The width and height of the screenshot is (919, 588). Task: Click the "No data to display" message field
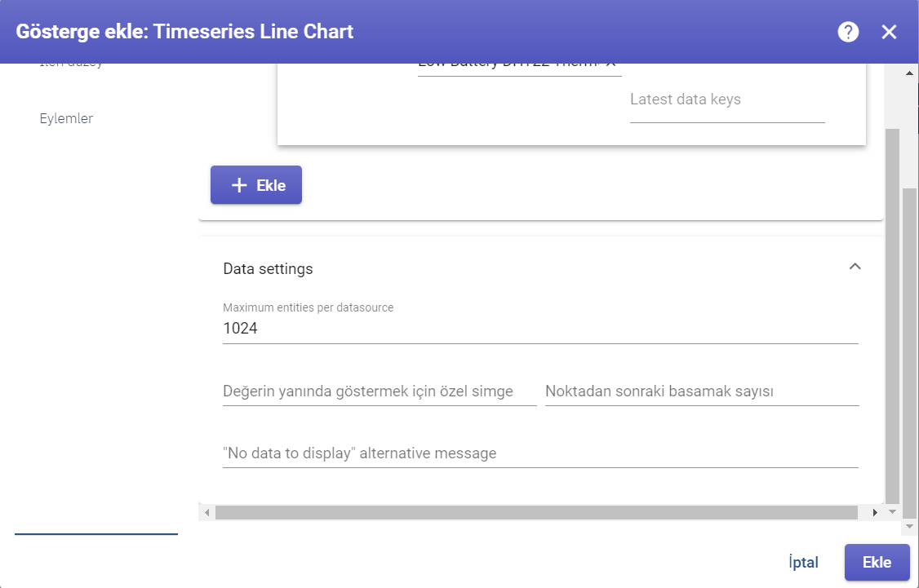[x=540, y=453]
